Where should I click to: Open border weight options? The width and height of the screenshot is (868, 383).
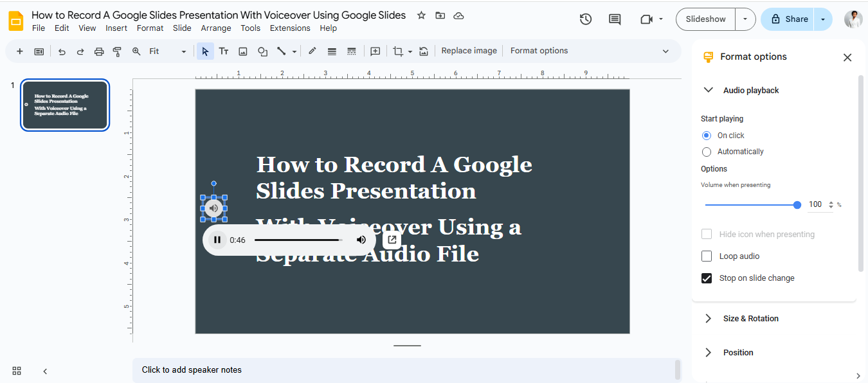(x=332, y=51)
